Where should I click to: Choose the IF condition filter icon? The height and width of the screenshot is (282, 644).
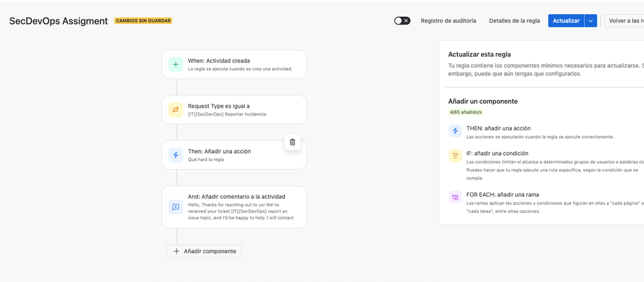click(455, 156)
